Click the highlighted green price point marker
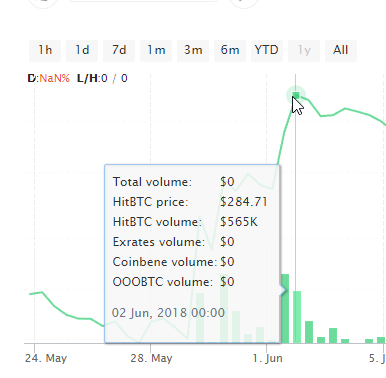 click(x=296, y=96)
